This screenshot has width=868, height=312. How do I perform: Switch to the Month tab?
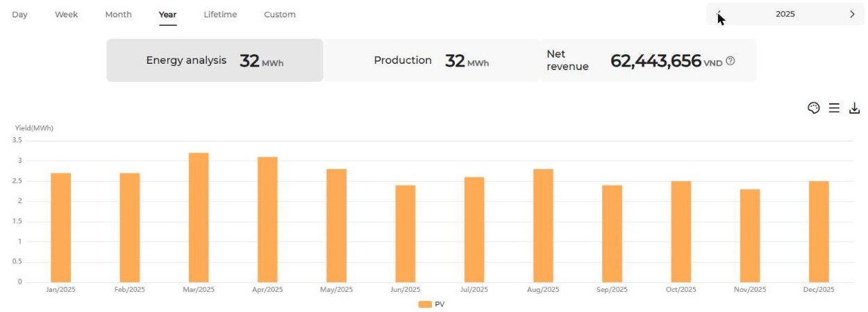click(x=118, y=15)
